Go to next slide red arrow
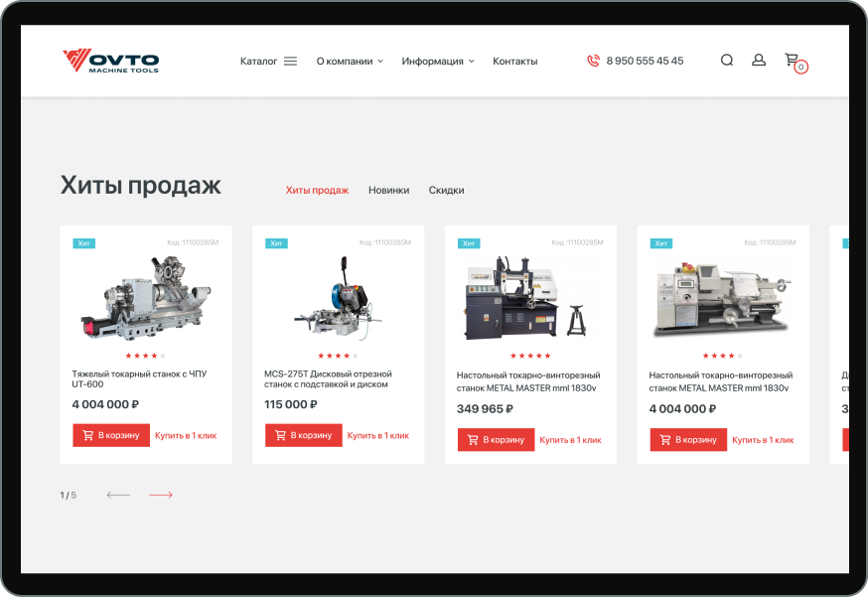Viewport: 868px width, 597px height. pyautogui.click(x=161, y=495)
